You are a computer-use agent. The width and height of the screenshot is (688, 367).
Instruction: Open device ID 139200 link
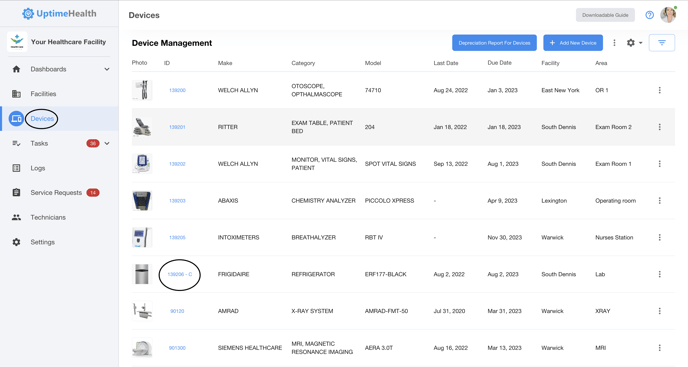177,90
